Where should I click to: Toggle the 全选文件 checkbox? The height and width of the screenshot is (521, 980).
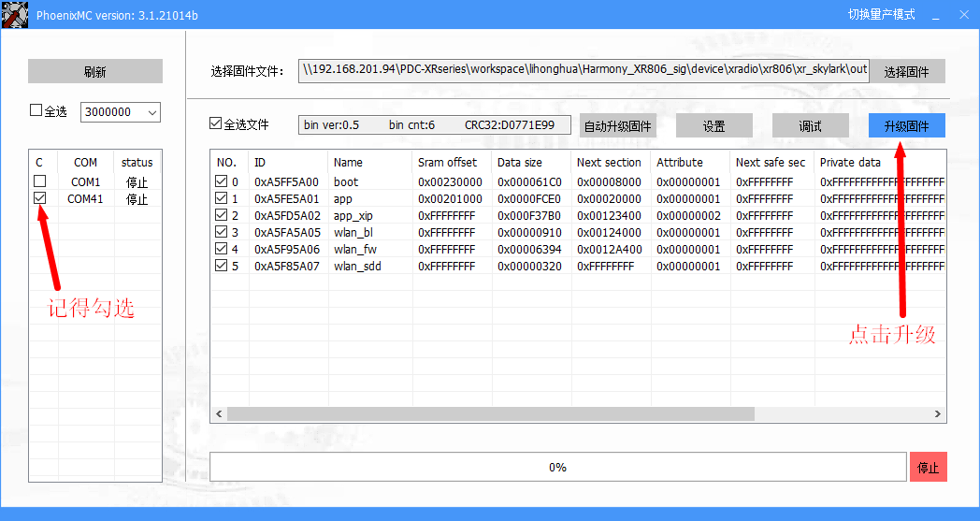216,123
